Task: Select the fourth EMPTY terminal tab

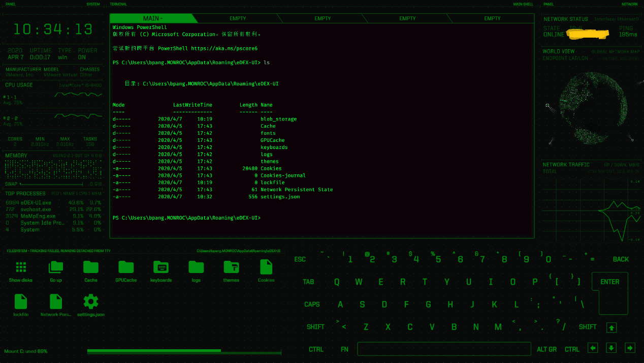Action: tap(407, 18)
